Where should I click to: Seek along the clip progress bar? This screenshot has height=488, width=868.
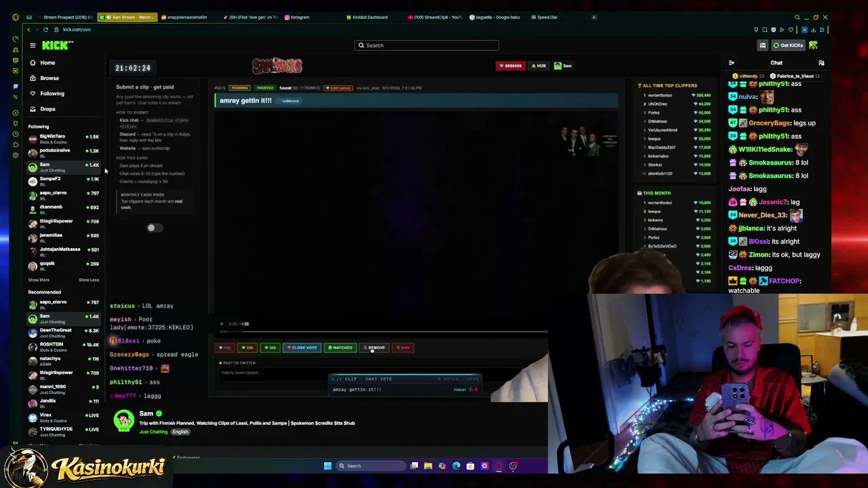click(x=383, y=332)
